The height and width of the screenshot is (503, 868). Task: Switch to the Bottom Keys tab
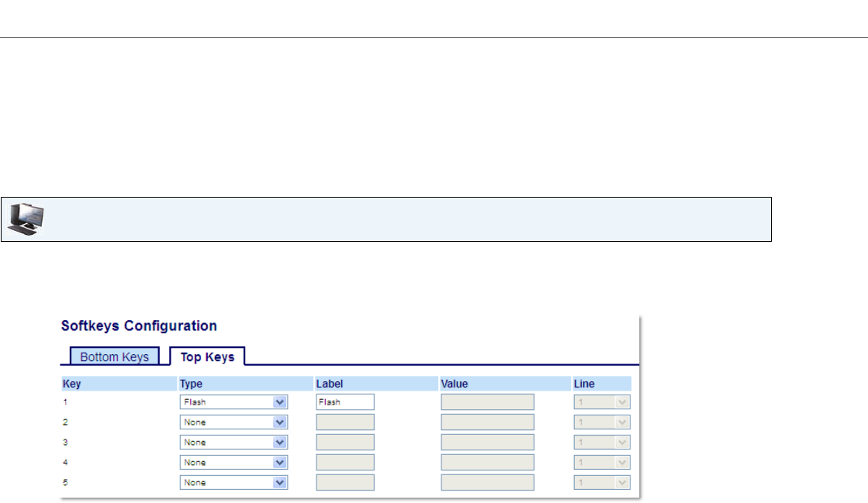[x=115, y=357]
